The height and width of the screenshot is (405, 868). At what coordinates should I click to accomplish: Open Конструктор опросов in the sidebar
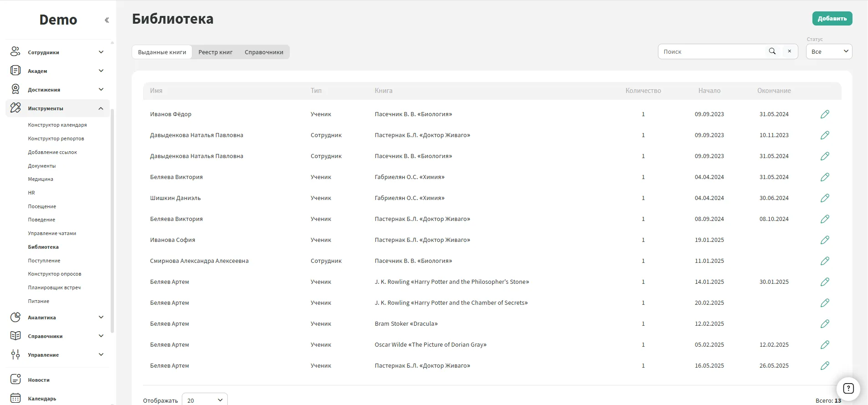pos(55,274)
